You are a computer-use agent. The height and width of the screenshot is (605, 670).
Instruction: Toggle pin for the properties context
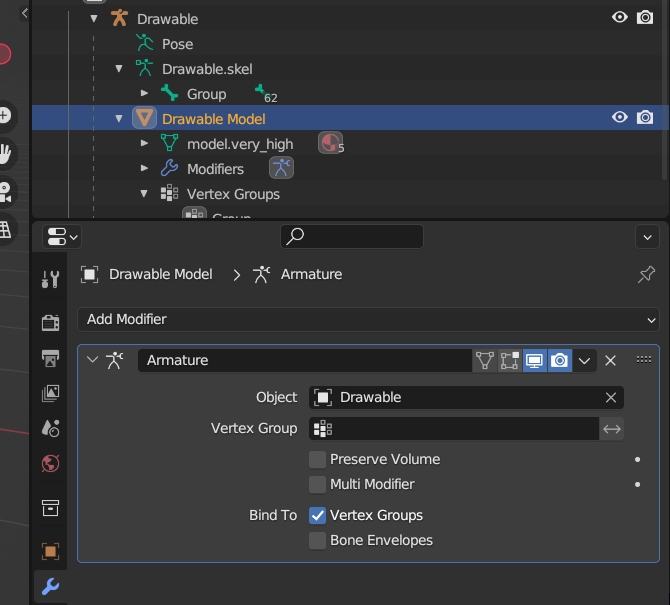(646, 274)
